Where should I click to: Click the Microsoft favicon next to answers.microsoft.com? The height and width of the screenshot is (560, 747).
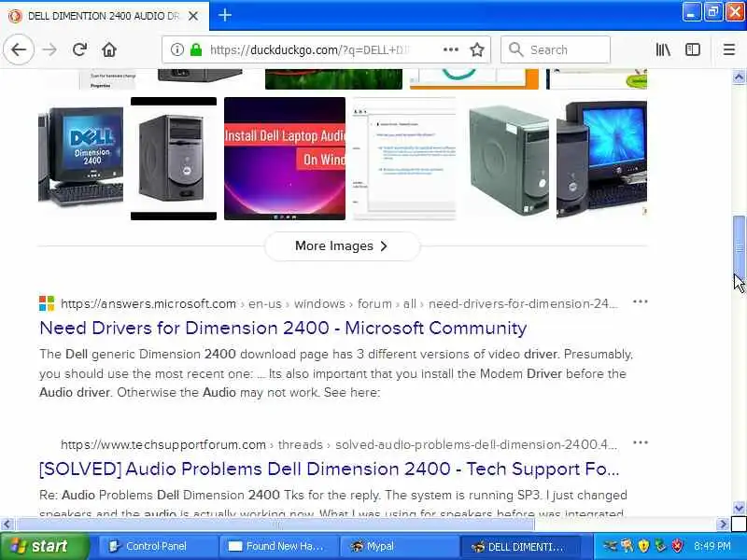click(47, 303)
